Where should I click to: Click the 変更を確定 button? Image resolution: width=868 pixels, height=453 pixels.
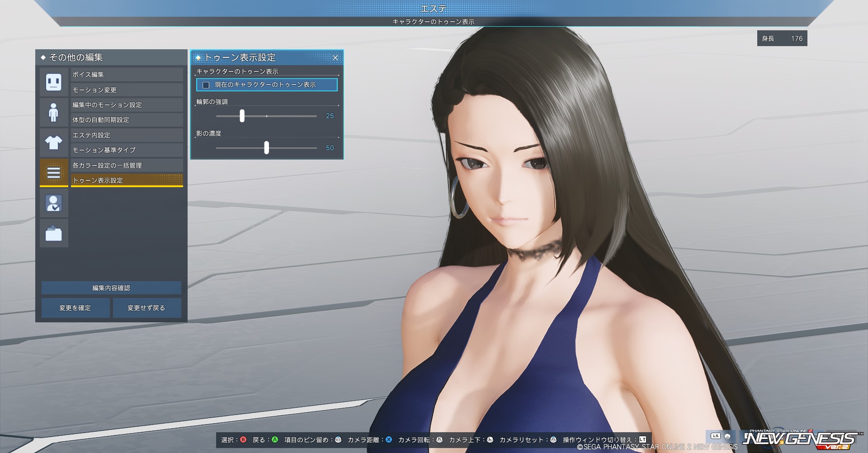coord(75,308)
